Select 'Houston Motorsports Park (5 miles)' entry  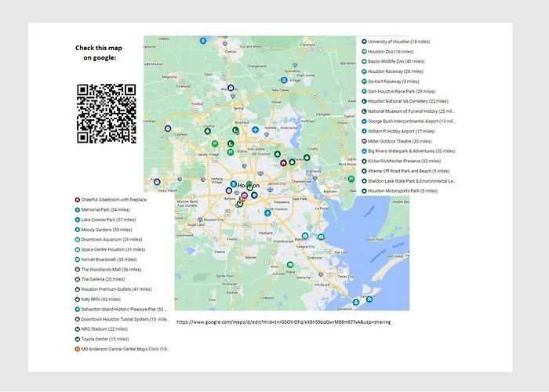click(402, 191)
